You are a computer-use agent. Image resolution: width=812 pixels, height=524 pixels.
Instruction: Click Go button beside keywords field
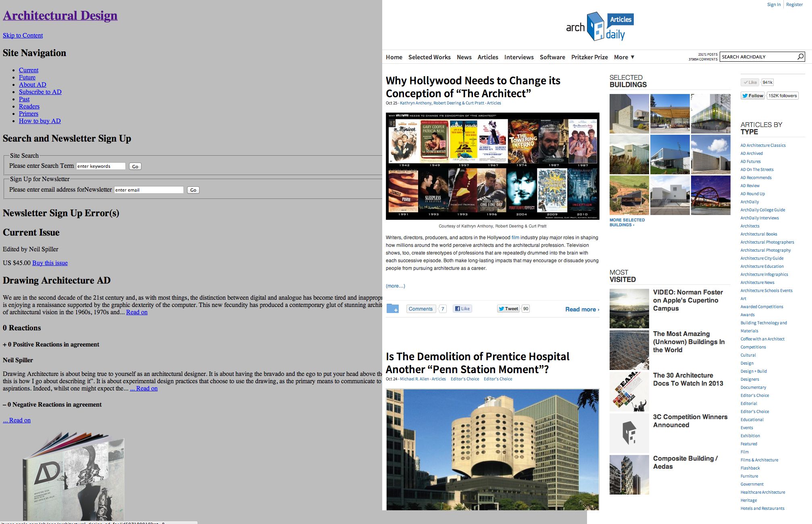click(135, 166)
